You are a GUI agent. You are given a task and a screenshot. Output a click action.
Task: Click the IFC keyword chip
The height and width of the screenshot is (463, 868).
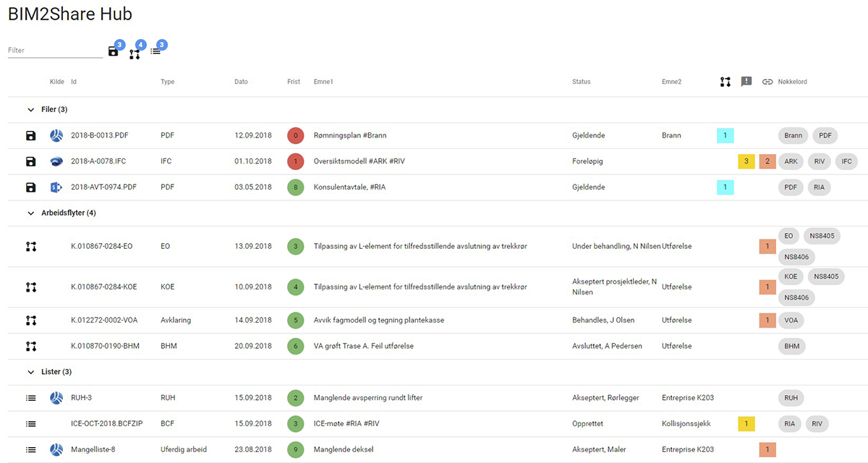(x=848, y=161)
